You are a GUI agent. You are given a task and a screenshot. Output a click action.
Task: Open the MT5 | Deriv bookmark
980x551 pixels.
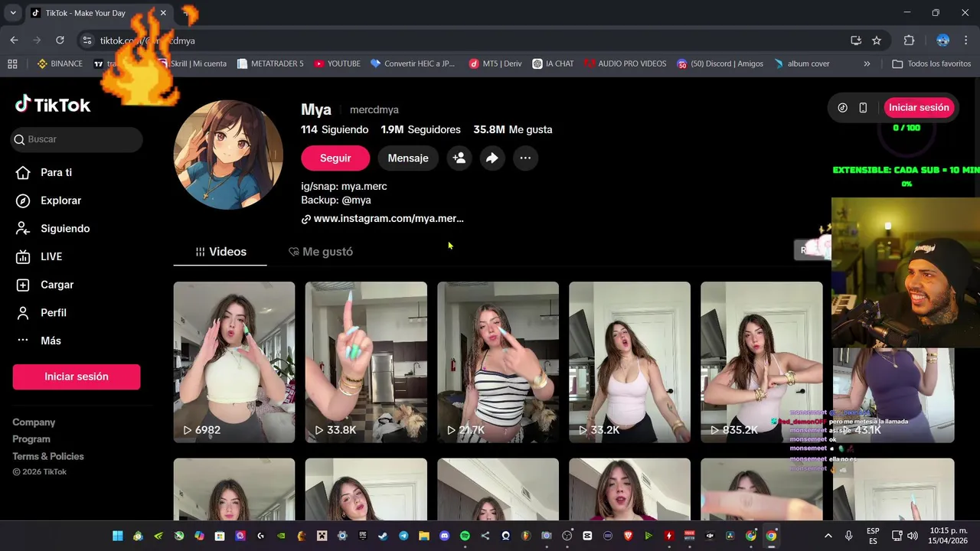495,64
